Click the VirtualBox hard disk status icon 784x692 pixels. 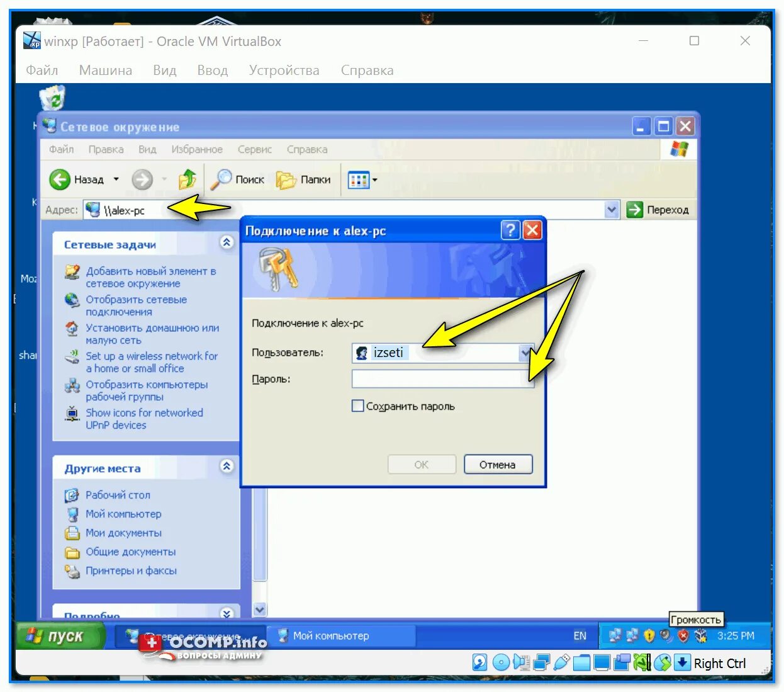click(479, 662)
